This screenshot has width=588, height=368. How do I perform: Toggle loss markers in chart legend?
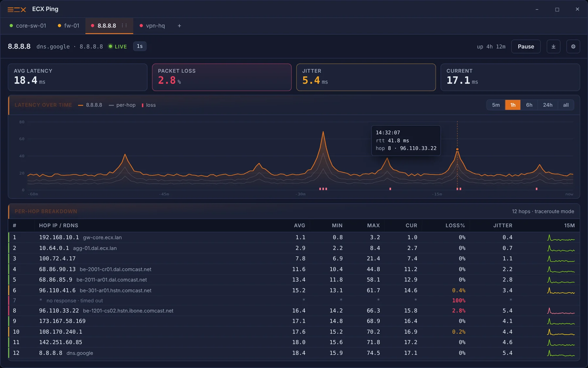point(149,105)
